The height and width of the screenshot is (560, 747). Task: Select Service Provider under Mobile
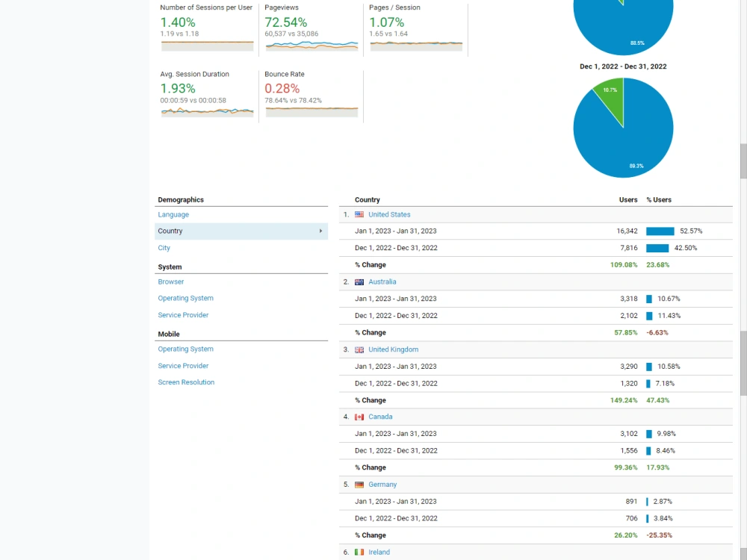click(184, 366)
